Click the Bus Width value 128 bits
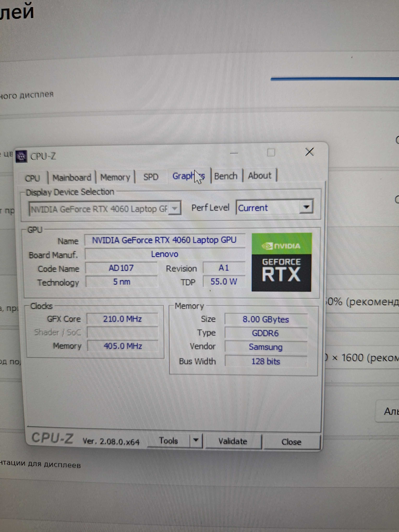Image resolution: width=399 pixels, height=532 pixels. pos(266,361)
